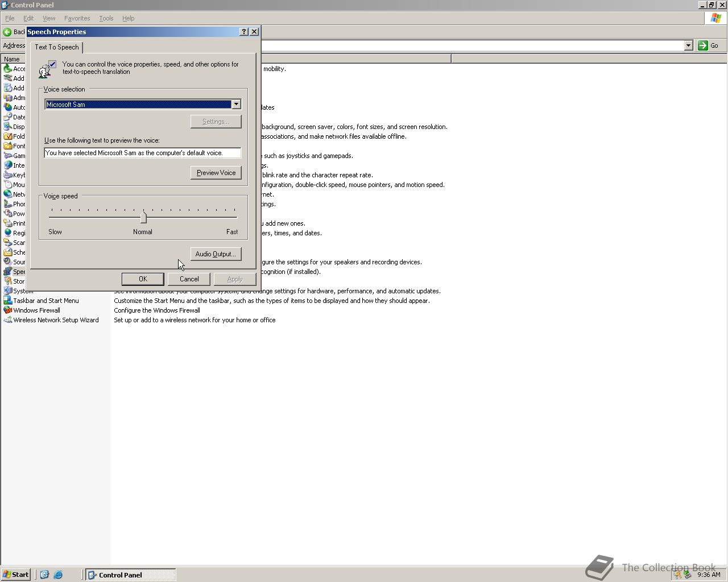The width and height of the screenshot is (728, 582).
Task: Select the Display icon in Control Panel list
Action: click(x=8, y=127)
